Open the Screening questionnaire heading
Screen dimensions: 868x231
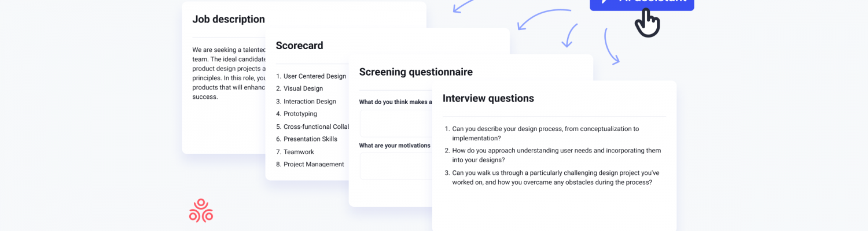click(x=415, y=72)
